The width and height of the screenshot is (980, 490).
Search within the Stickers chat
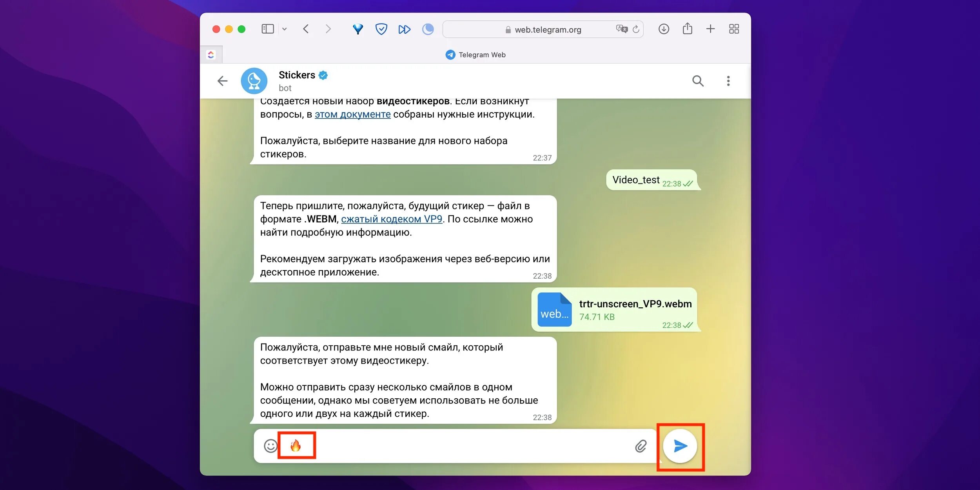[x=698, y=81]
